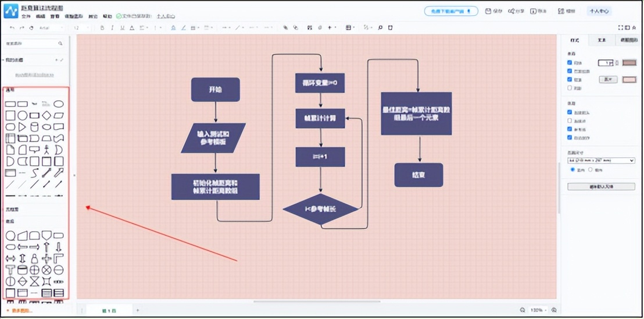Open the text alignment dropdown in the toolbar

tap(144, 28)
